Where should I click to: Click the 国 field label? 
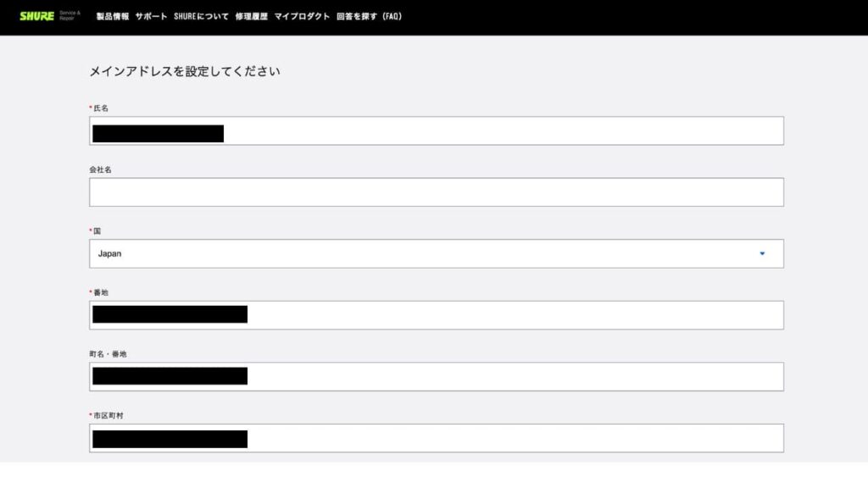[x=97, y=231]
